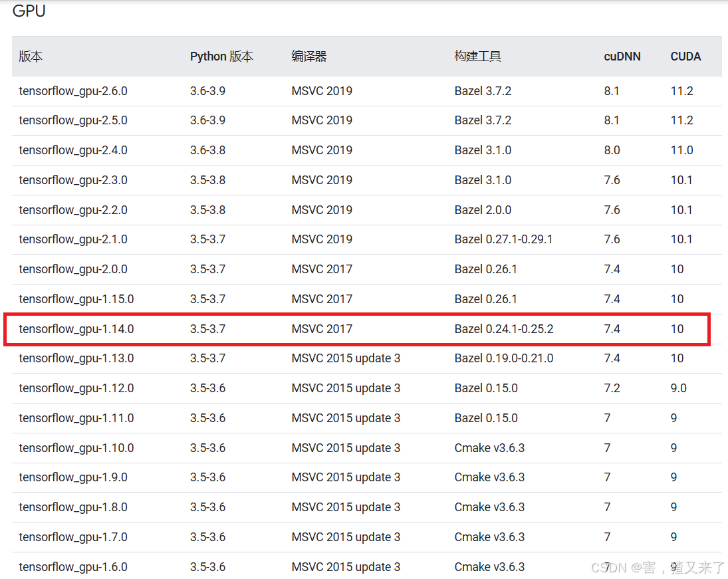Select Python 3.5-3.7 in the tensorflow_gpu-2.1.0 row

207,239
